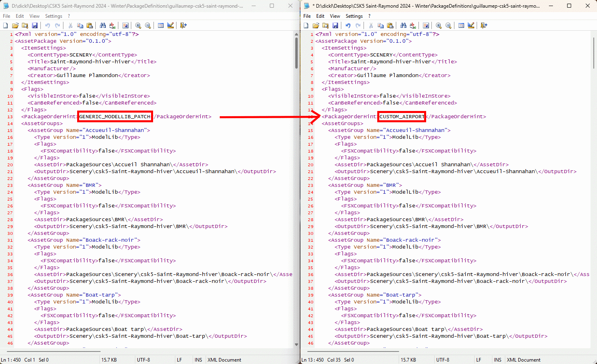Open Customize Schemes icon in right window
The image size is (597, 364).
pos(471,25)
